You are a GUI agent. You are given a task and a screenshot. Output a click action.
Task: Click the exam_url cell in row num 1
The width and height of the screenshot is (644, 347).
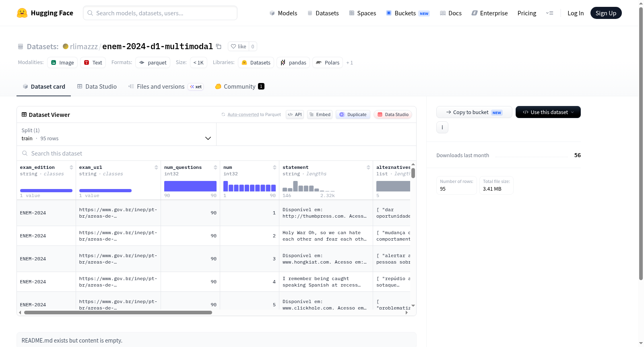118,213
